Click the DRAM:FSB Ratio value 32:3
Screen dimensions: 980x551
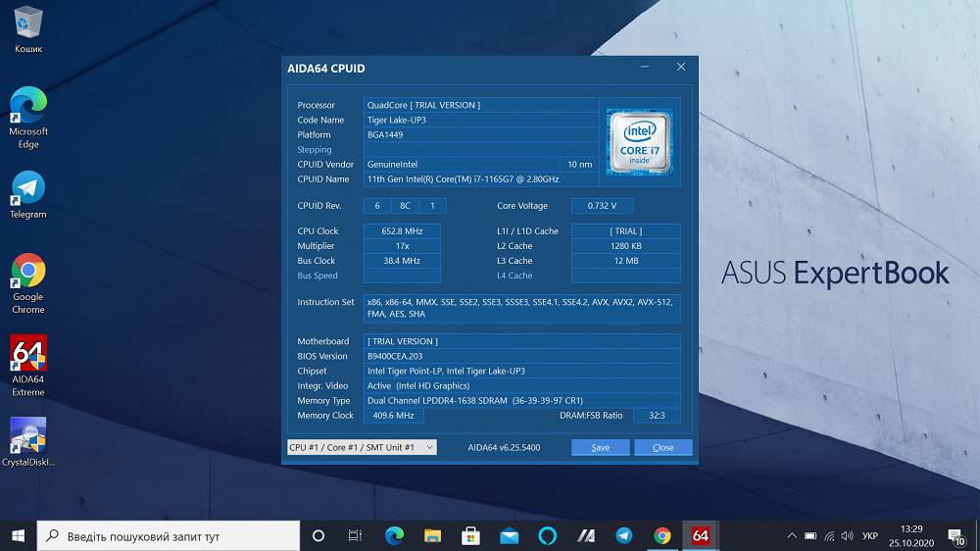coord(657,416)
